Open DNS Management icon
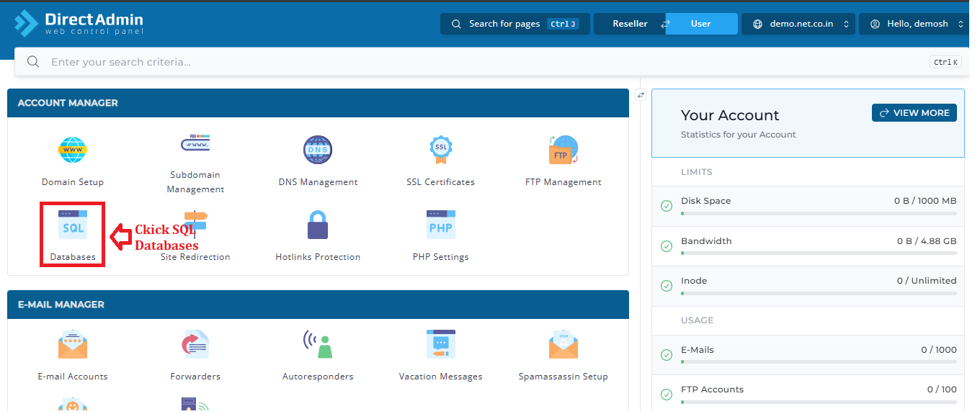 coord(318,150)
